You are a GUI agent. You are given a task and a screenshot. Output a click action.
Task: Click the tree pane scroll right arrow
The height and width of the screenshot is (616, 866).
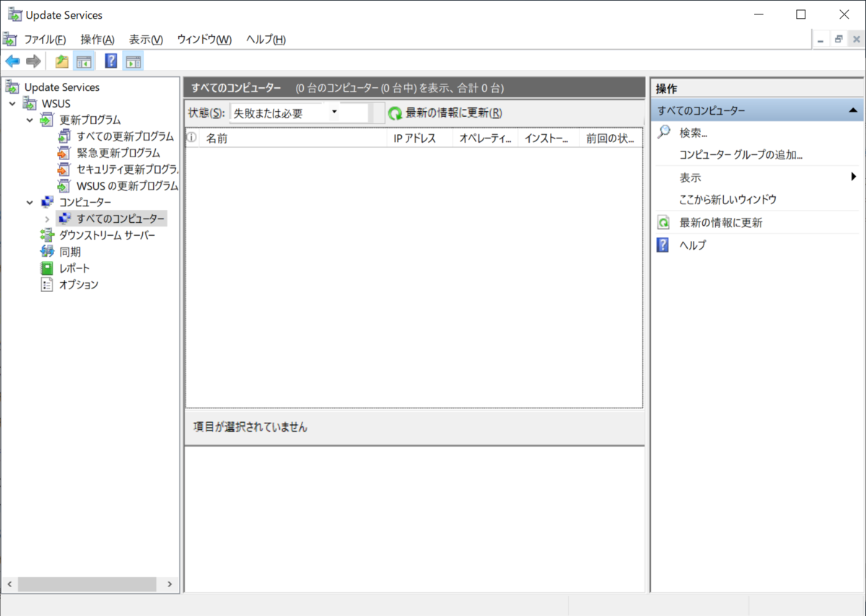(x=170, y=584)
